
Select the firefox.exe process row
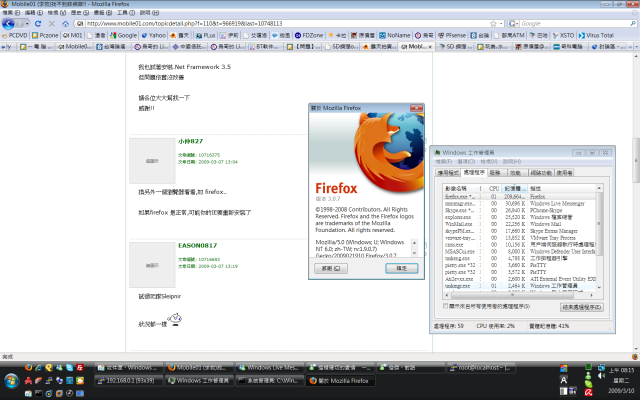pyautogui.click(x=520, y=197)
